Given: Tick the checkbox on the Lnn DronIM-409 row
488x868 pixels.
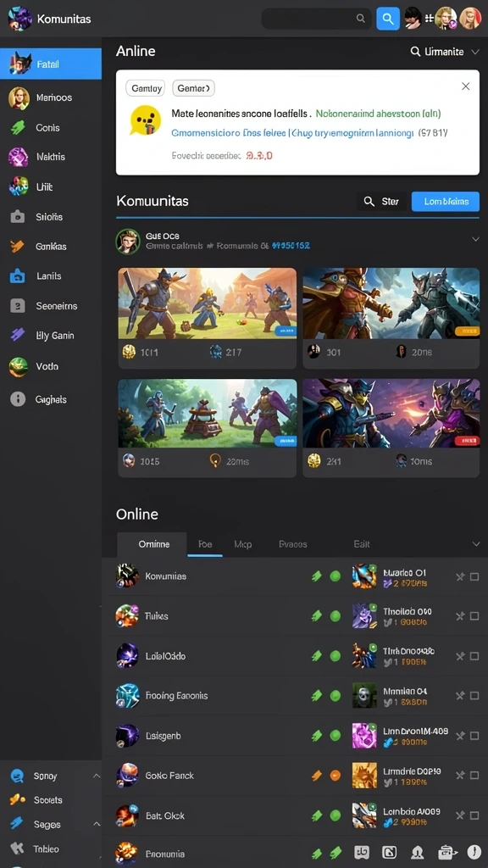Looking at the screenshot, I should 474,736.
